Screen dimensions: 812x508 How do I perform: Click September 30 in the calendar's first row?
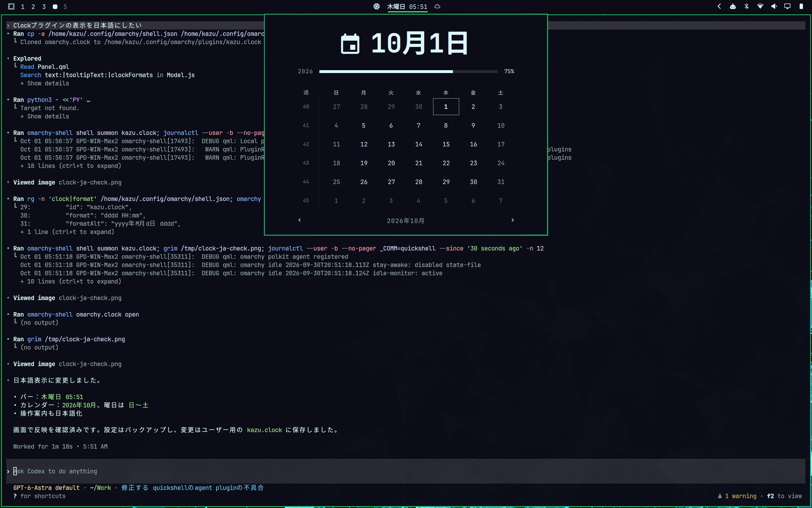[x=418, y=106]
